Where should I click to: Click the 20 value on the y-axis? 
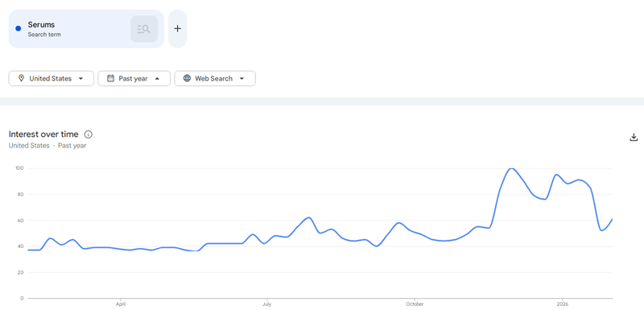tap(21, 272)
